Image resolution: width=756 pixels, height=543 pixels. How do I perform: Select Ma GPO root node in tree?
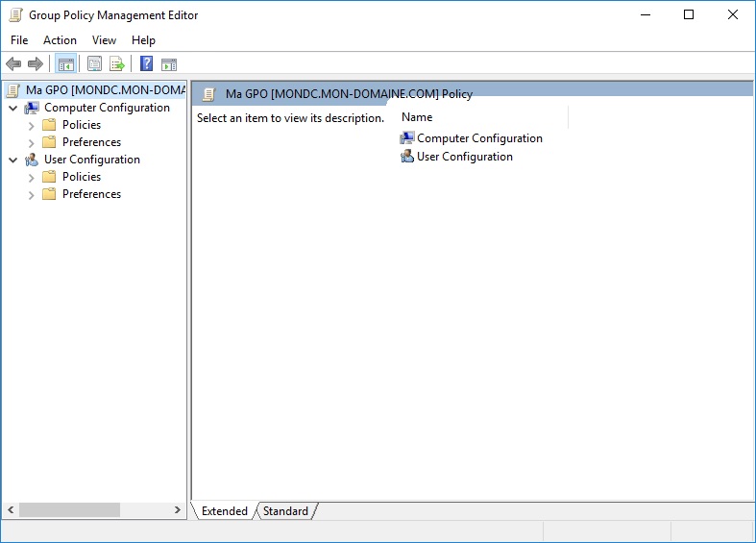pyautogui.click(x=95, y=90)
